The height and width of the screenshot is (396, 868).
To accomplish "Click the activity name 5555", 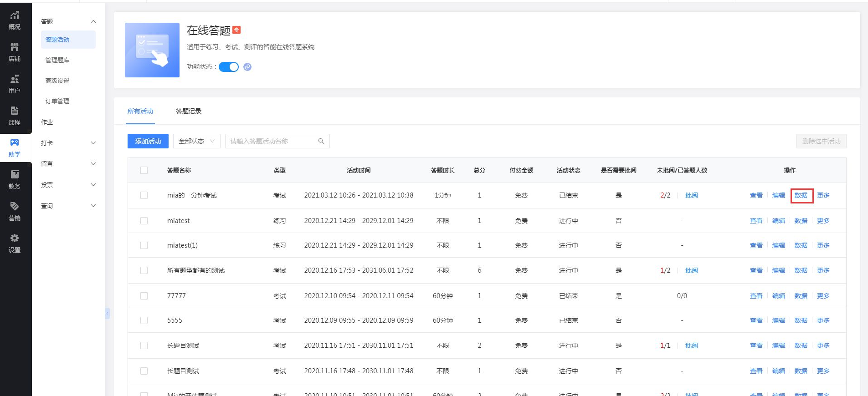I will click(175, 320).
